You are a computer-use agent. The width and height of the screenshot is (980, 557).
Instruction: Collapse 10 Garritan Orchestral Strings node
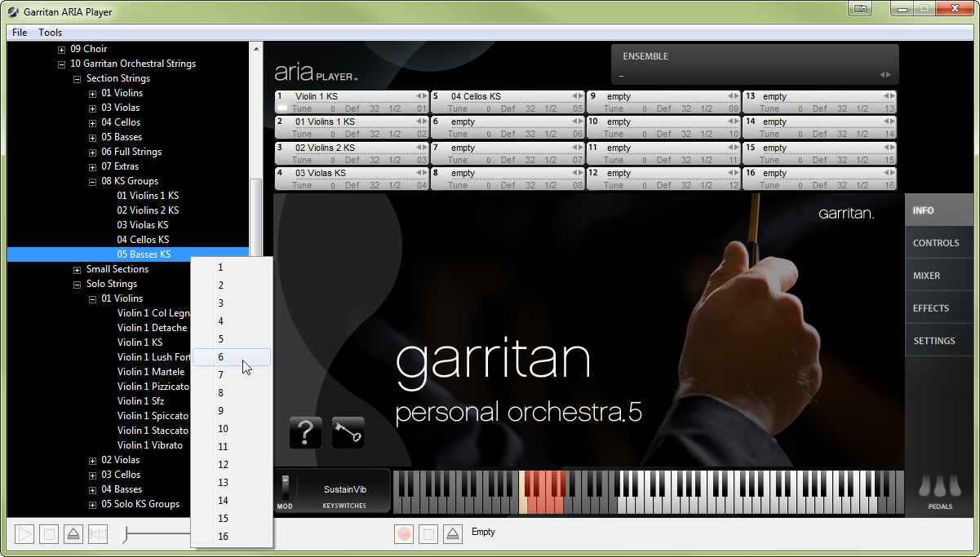[x=62, y=64]
